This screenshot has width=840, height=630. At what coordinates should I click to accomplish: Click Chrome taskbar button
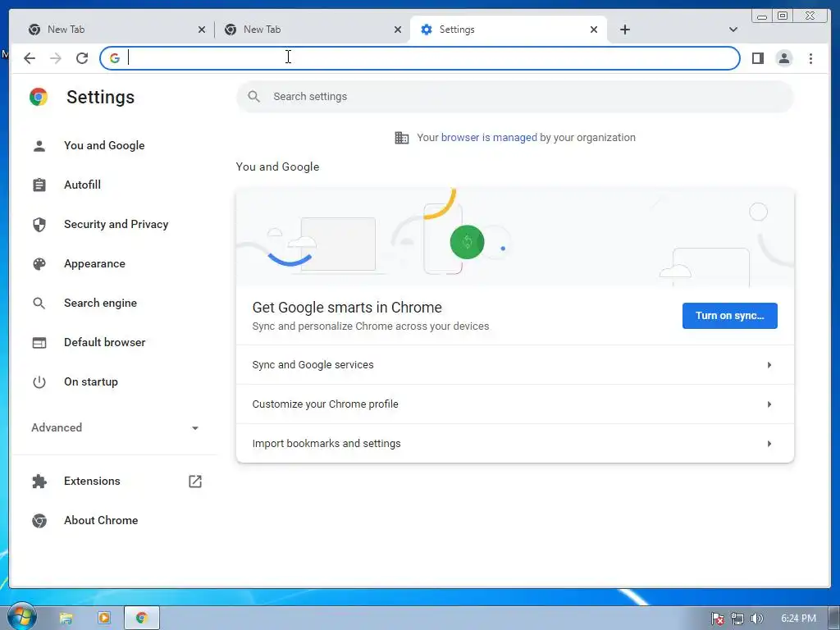142,619
